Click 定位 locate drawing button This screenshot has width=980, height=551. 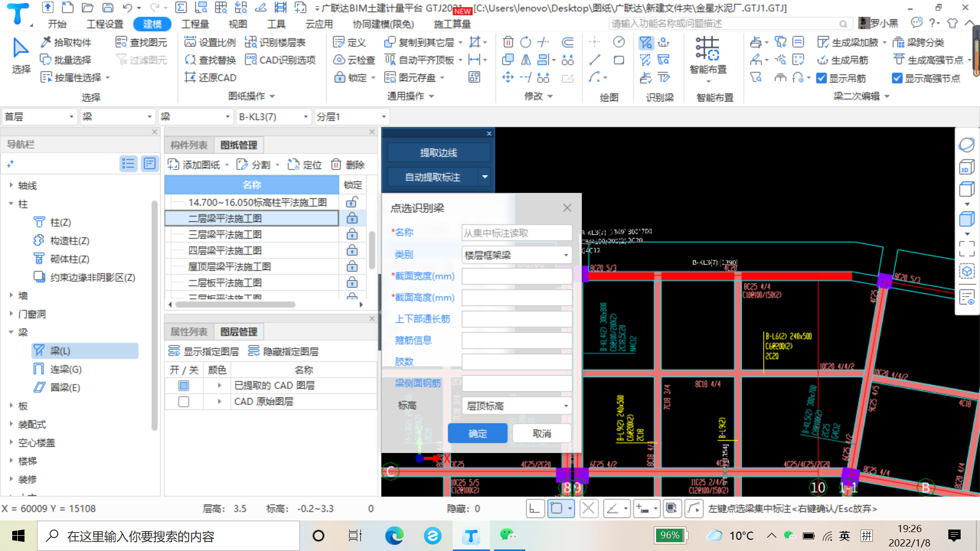[x=305, y=165]
